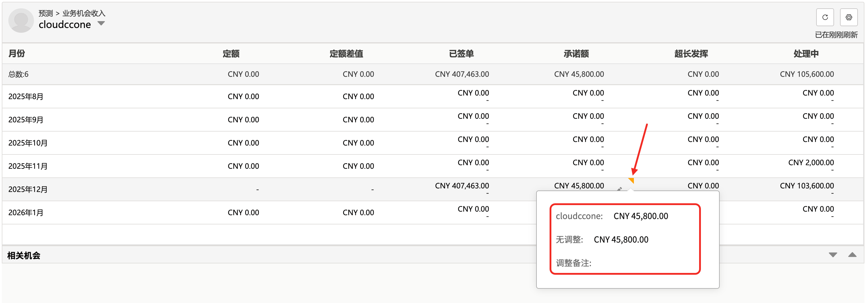Click the 总数:6 summary row label
The height and width of the screenshot is (303, 868).
point(18,74)
